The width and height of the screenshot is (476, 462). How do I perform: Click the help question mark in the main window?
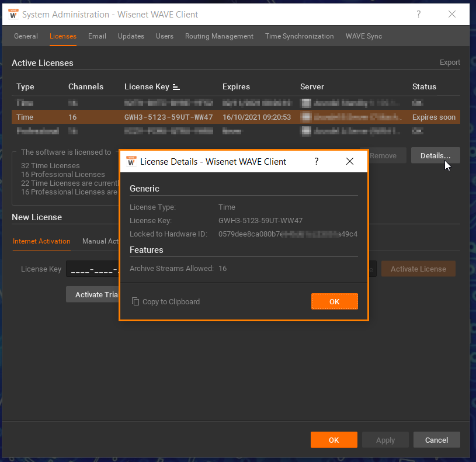tap(419, 14)
